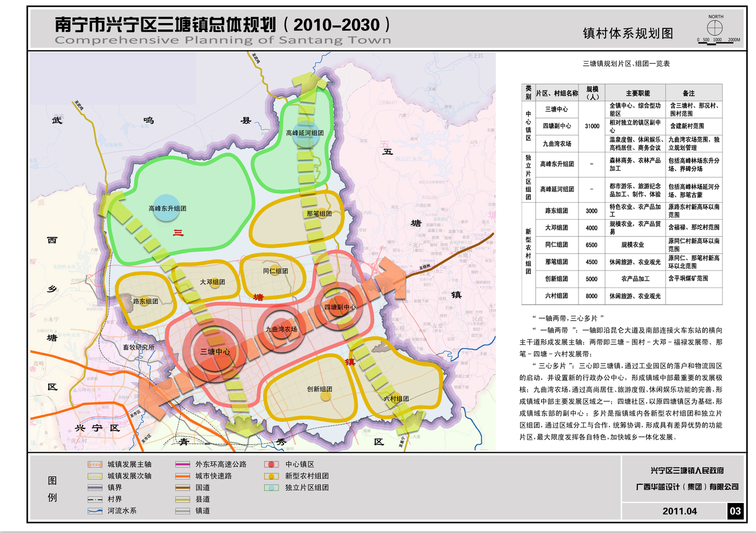Click the 规模（人） table header
The height and width of the screenshot is (533, 756).
click(592, 93)
